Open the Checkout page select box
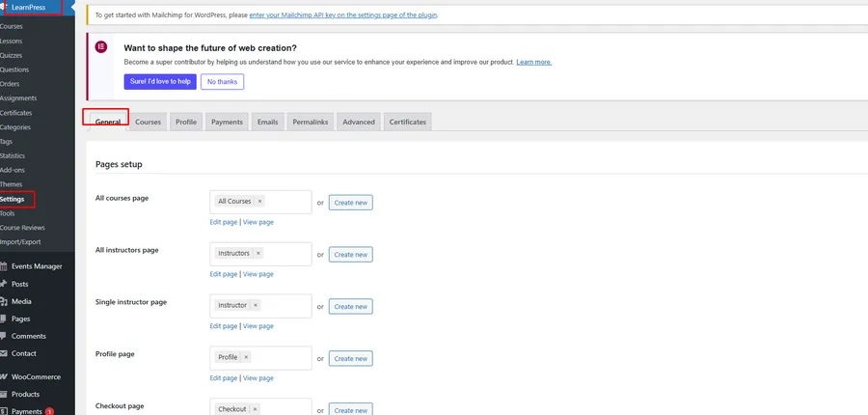Screen dimensions: 868x415 [x=260, y=407]
